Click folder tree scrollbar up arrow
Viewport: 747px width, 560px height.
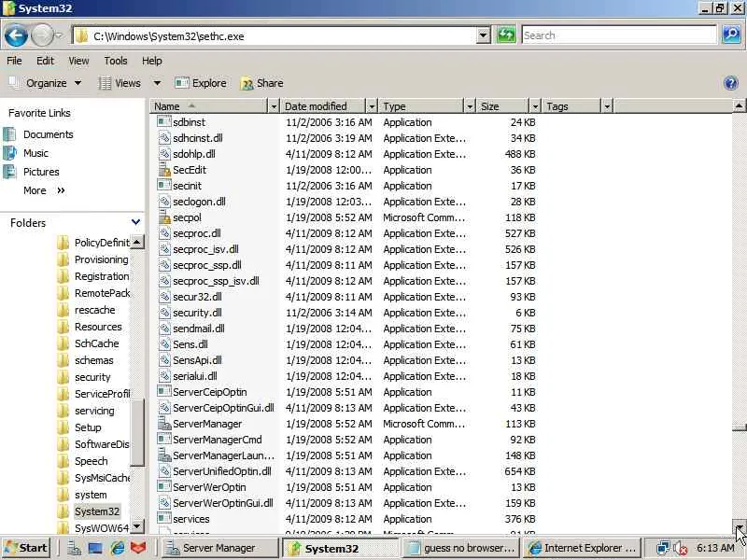136,242
